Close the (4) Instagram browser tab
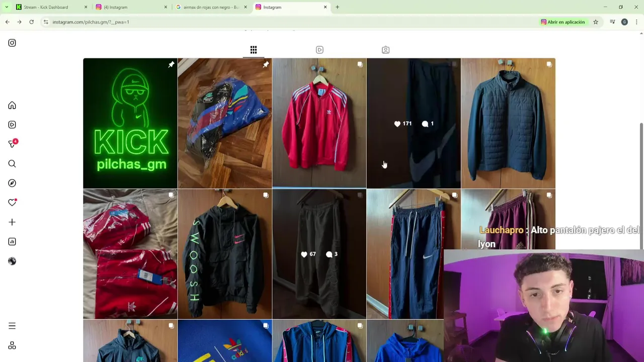This screenshot has width=644, height=362. point(166,7)
